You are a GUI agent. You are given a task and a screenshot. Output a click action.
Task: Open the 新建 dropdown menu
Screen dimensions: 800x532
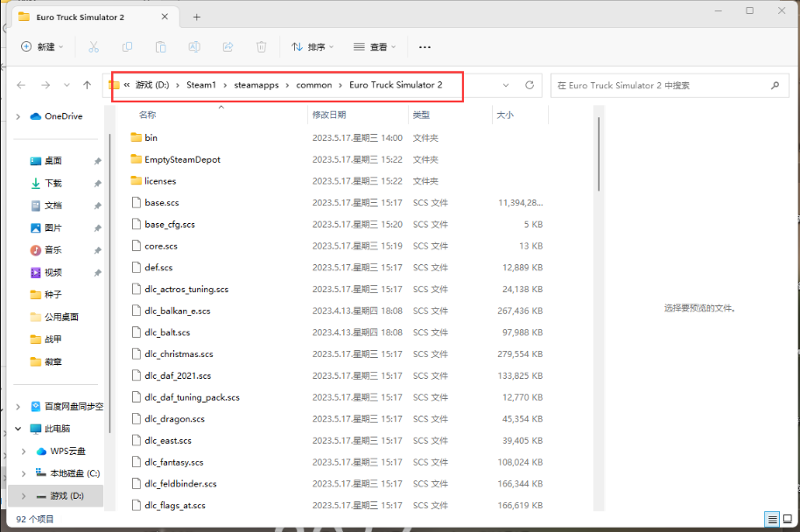tap(42, 47)
